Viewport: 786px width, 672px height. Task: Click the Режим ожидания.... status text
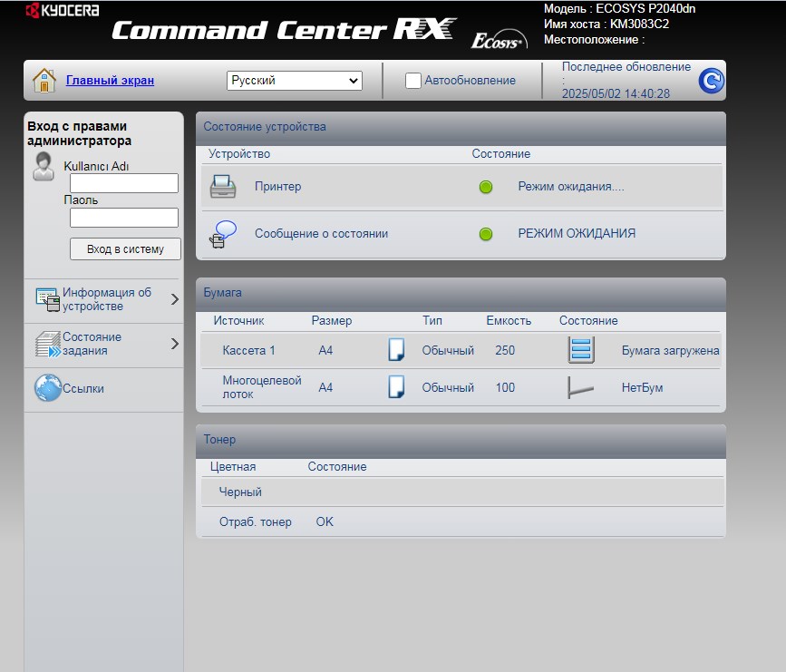point(571,187)
